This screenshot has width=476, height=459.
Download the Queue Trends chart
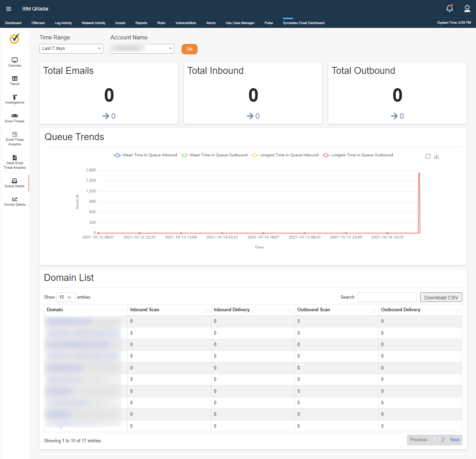click(437, 156)
